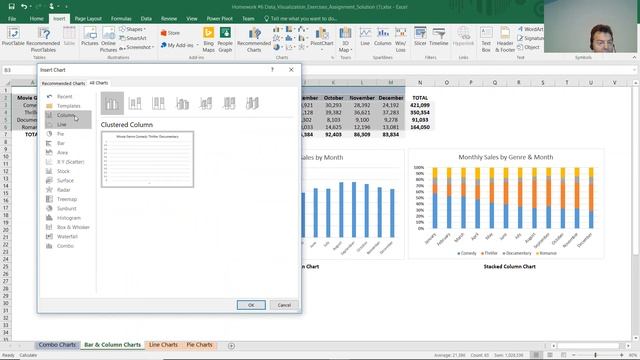Select 100% Stacked Column subtype icon

click(x=158, y=103)
